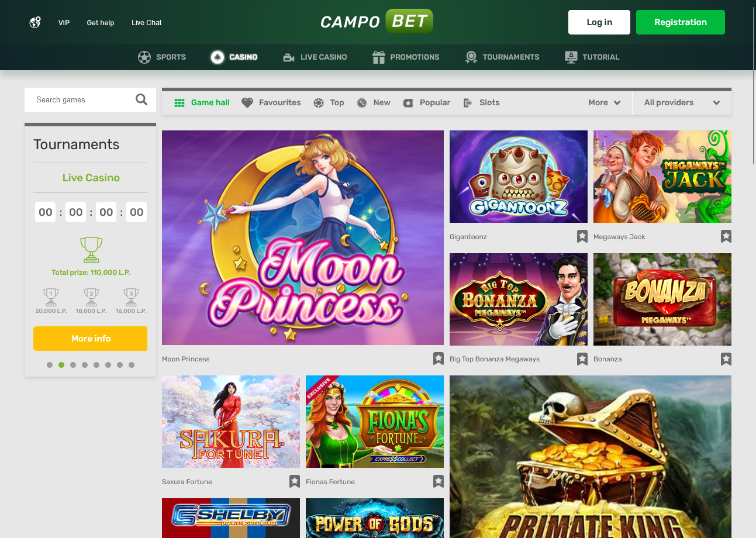Click the Slots category icon

(x=468, y=103)
